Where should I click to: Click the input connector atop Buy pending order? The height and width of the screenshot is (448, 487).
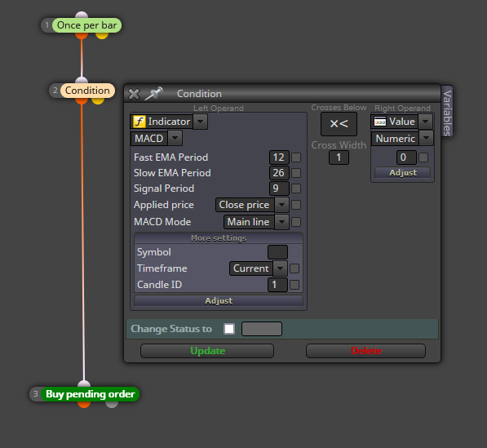point(84,384)
